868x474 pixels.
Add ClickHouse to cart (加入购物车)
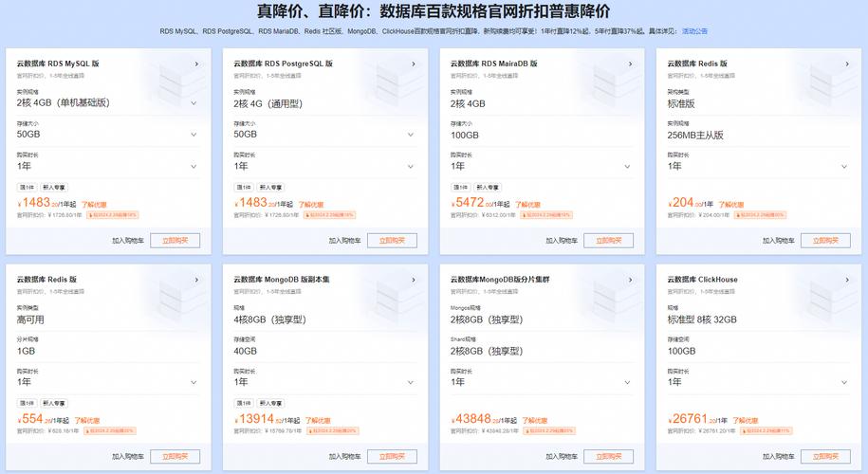pos(778,456)
